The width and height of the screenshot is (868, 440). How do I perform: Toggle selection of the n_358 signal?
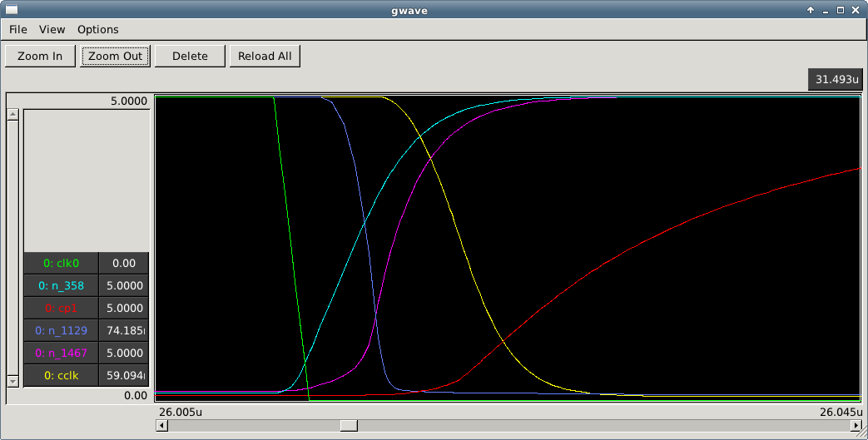tap(61, 286)
